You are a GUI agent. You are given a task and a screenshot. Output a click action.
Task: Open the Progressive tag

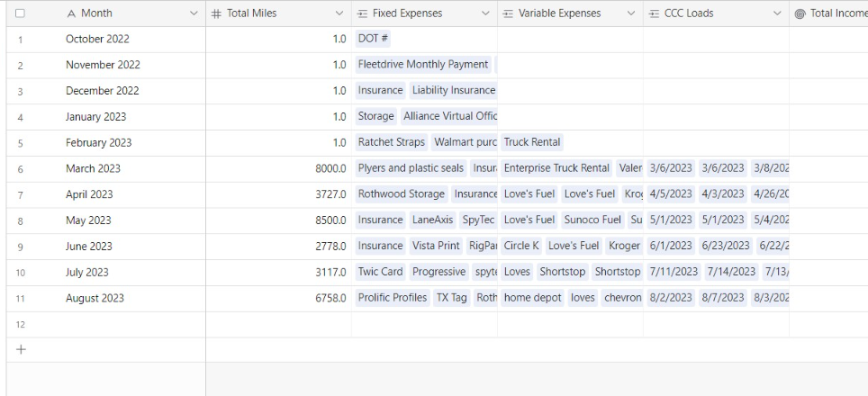439,272
